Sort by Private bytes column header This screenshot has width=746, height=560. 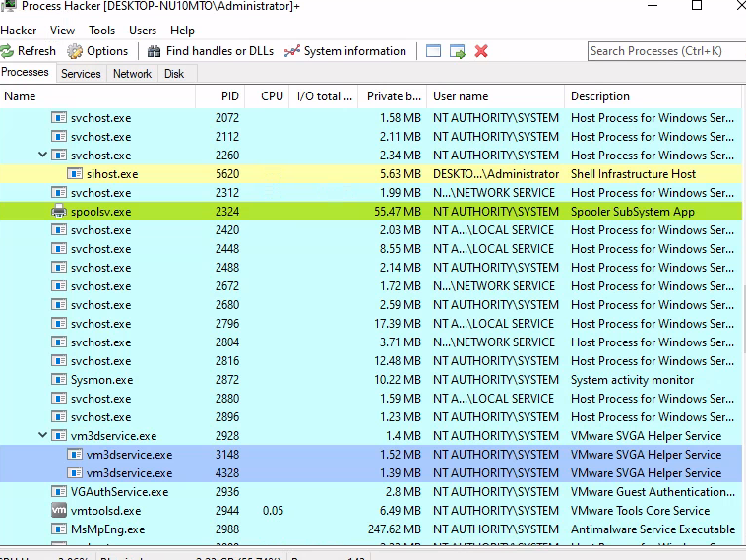point(393,96)
